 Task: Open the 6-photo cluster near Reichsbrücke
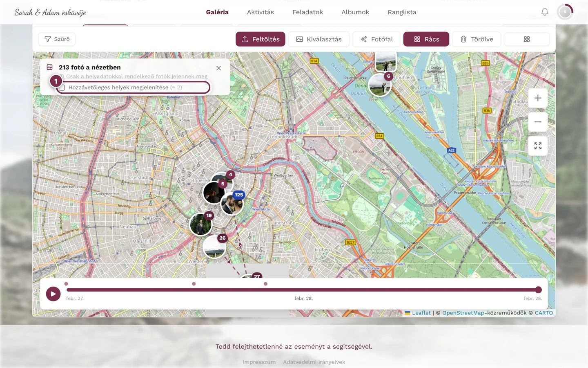(x=380, y=85)
